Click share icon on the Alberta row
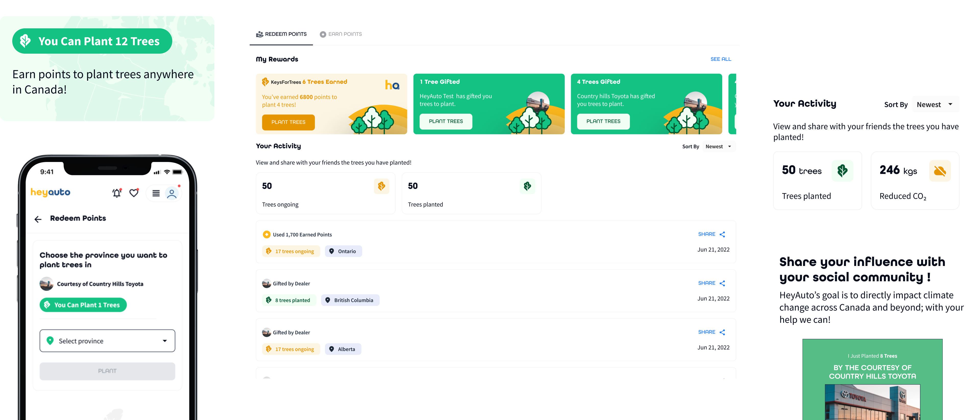This screenshot has width=980, height=420. (x=722, y=332)
